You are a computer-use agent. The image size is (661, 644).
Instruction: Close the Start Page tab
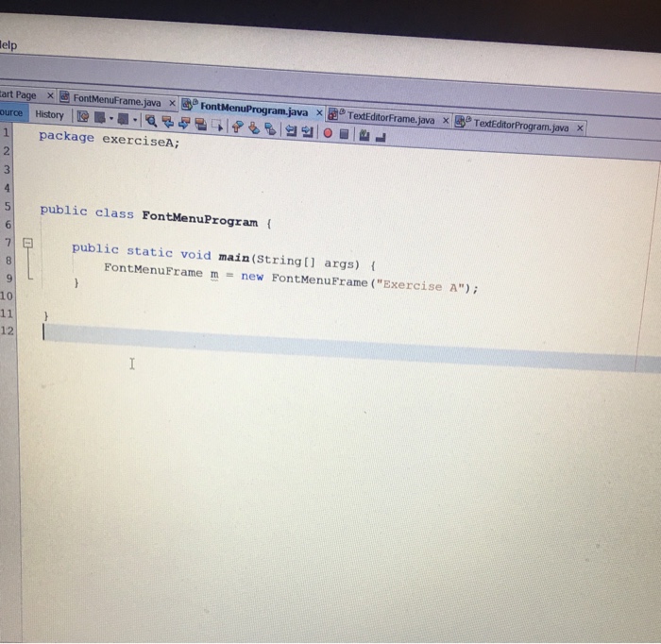(x=50, y=96)
